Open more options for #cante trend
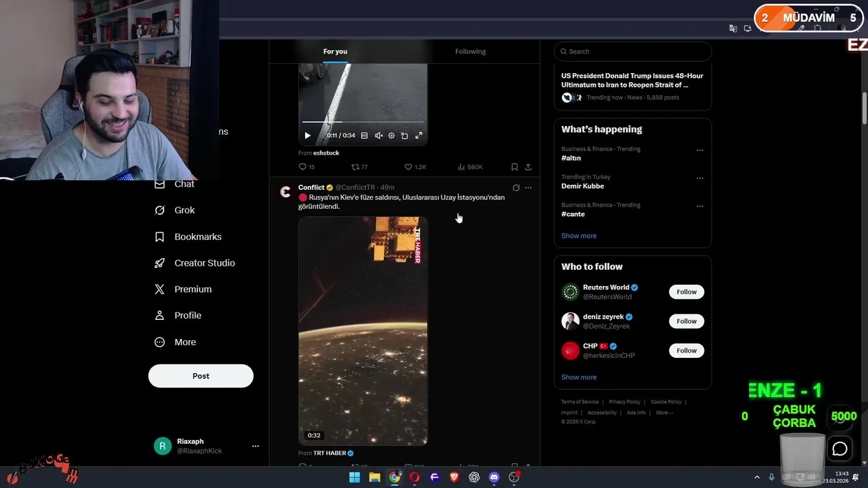The image size is (868, 488). (700, 206)
